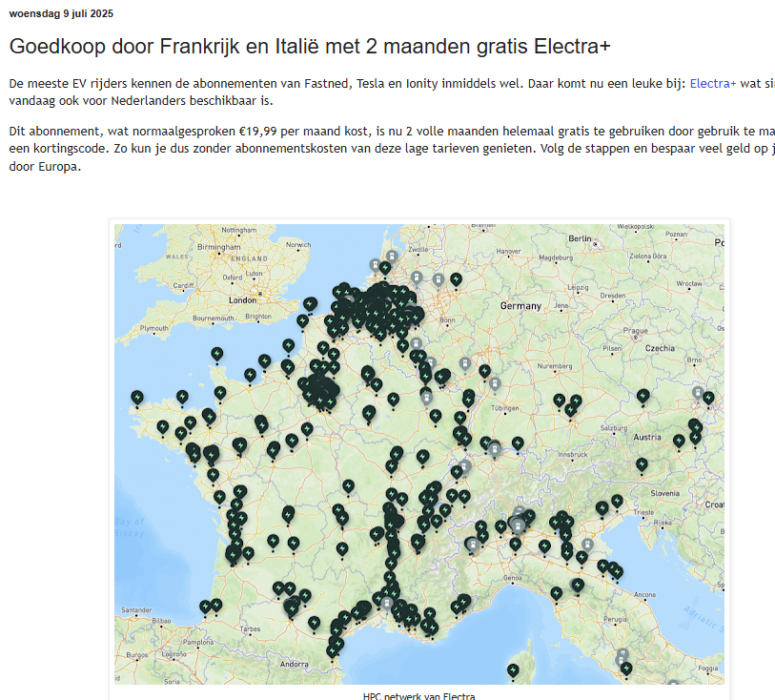
Task: Click the Bilbao label on the map
Action: point(161,621)
